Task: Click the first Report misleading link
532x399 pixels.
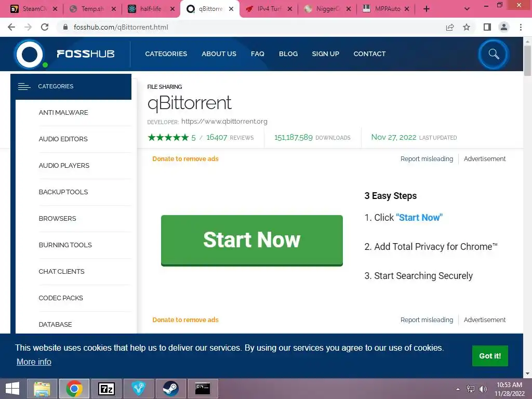Action: [x=427, y=159]
